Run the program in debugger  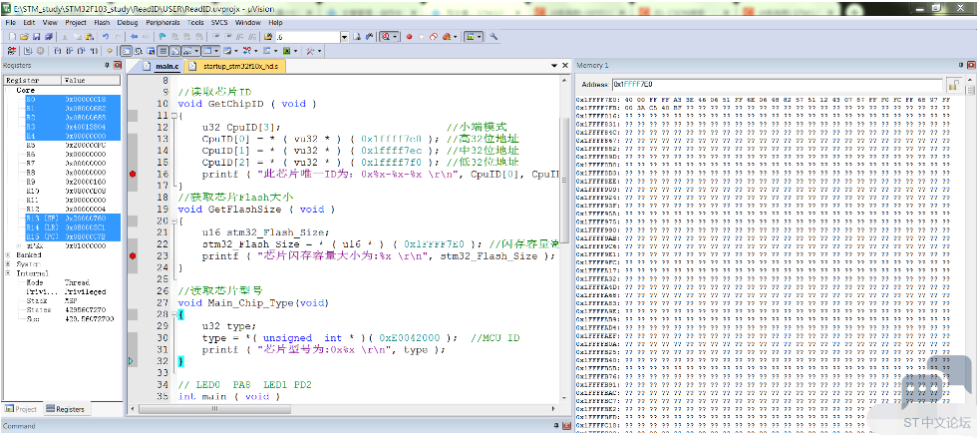tap(28, 51)
